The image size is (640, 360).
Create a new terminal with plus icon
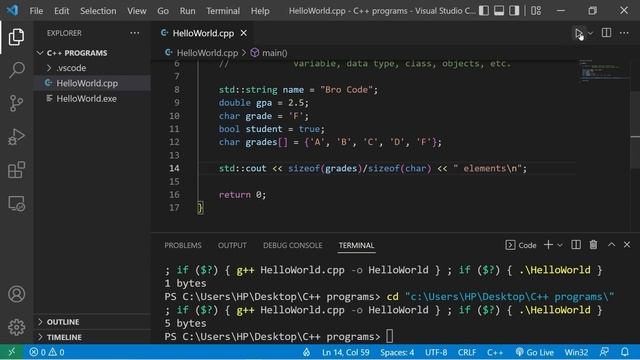[548, 245]
